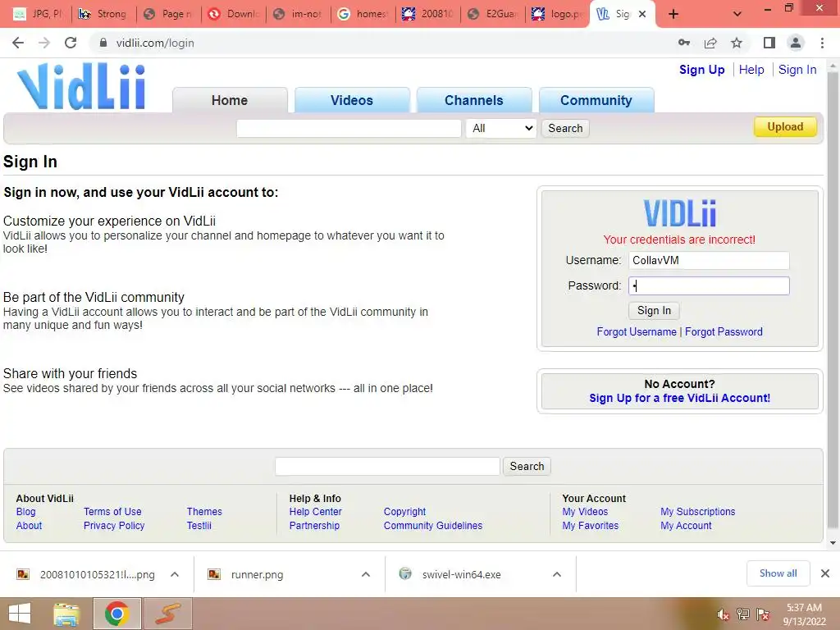Image resolution: width=840 pixels, height=630 pixels.
Task: Open the Terms of Use footer link
Action: click(112, 512)
